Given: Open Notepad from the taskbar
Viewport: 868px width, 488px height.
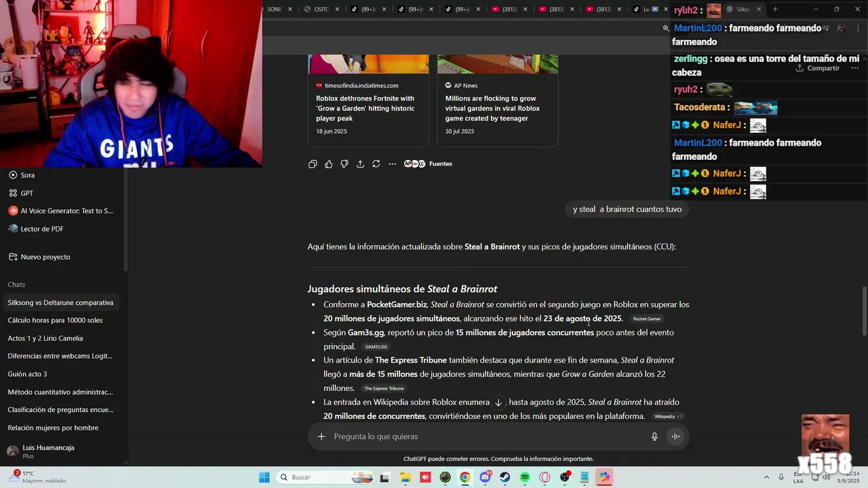Looking at the screenshot, I should click(x=585, y=478).
